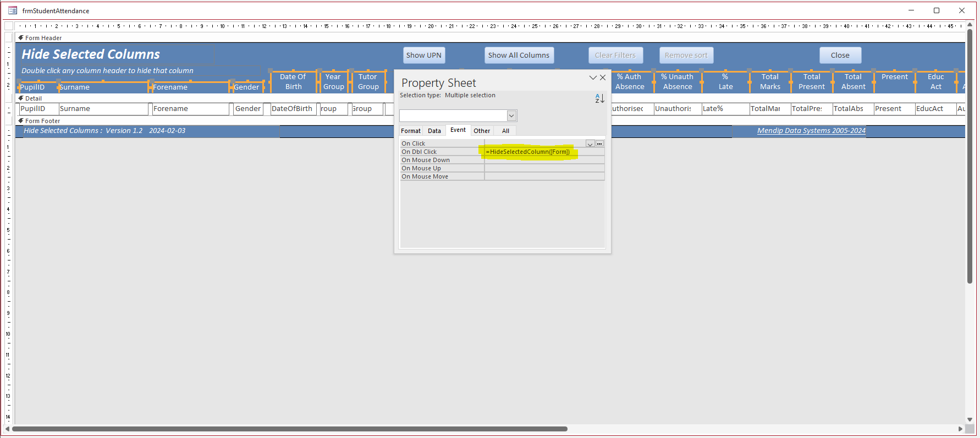Select the % Unauth Absence header label

pyautogui.click(x=678, y=81)
